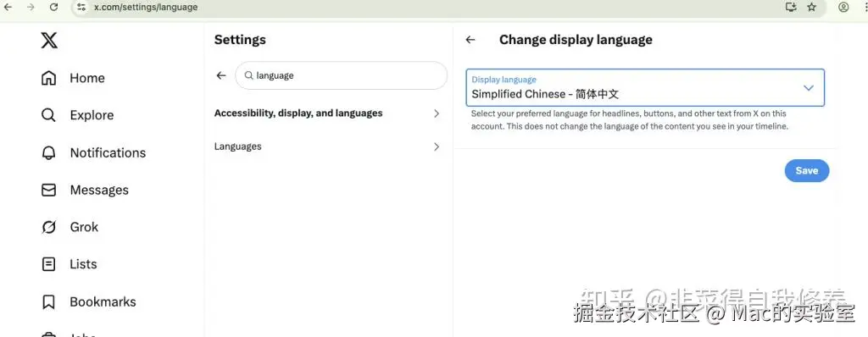868x337 pixels.
Task: Expand Languages row chevron
Action: tap(437, 146)
